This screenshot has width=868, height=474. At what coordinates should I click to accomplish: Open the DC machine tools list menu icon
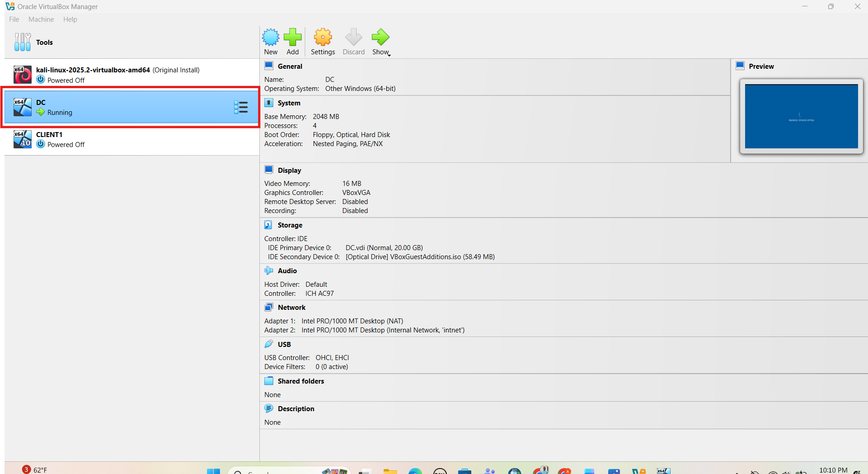tap(241, 107)
